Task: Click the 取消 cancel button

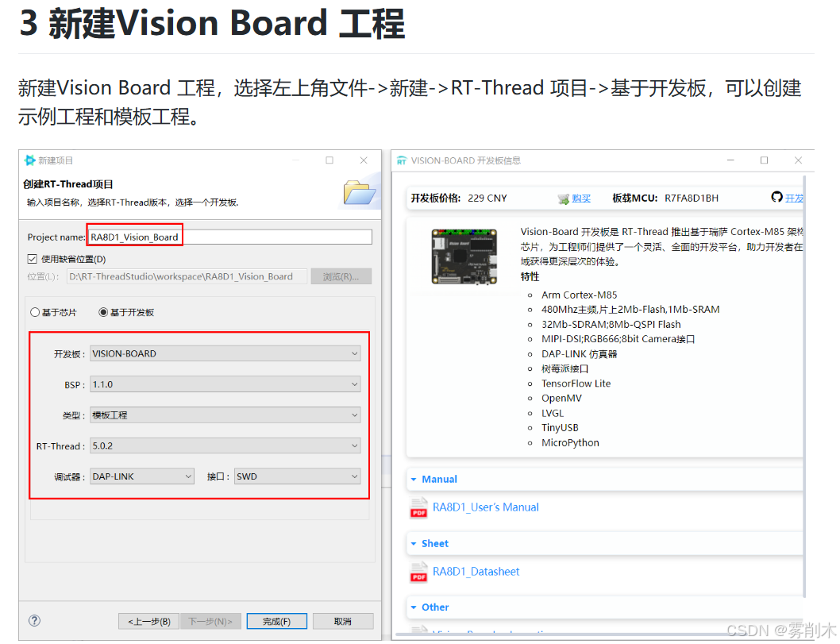Action: click(343, 622)
